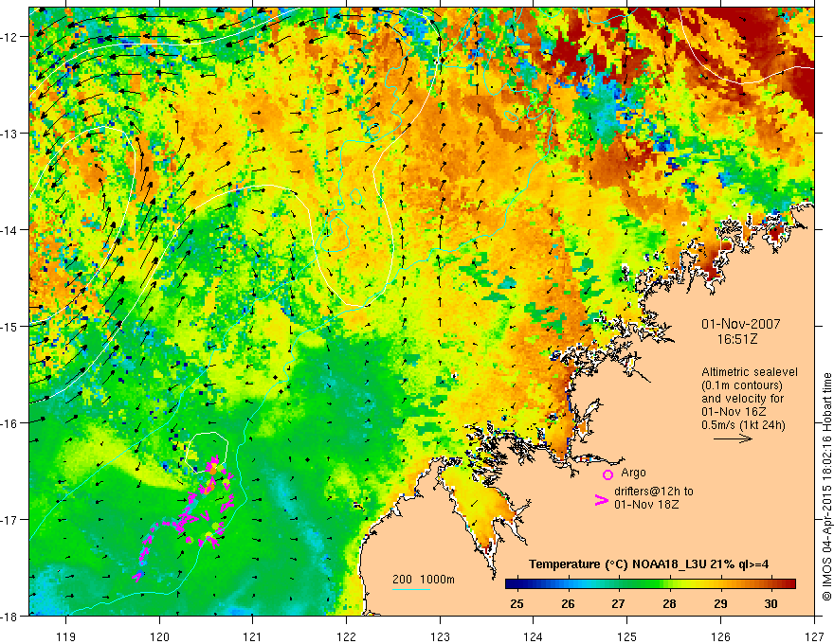The width and height of the screenshot is (834, 644).
Task: Click the cyan 200 1000m isobath legend line
Action: pos(410,589)
